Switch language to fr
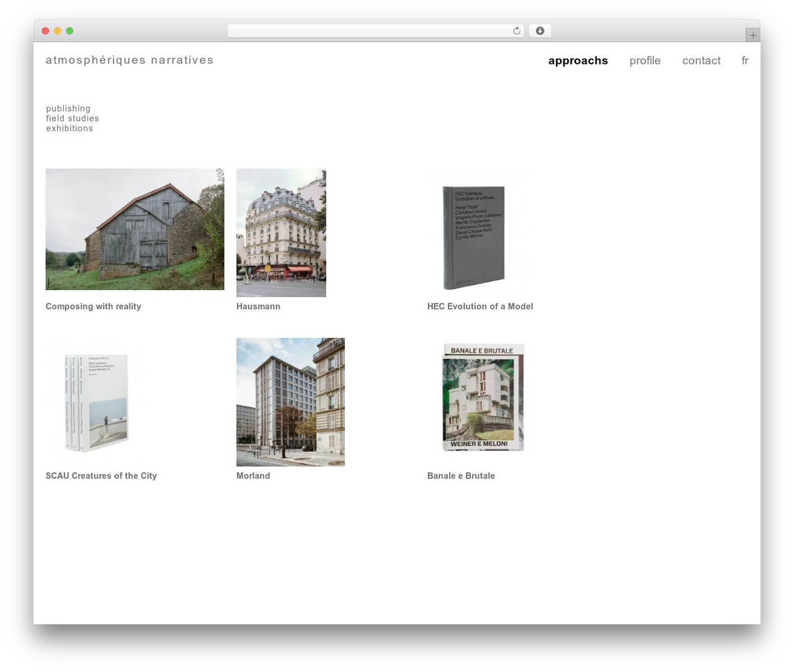Image resolution: width=794 pixels, height=672 pixels. [x=745, y=61]
